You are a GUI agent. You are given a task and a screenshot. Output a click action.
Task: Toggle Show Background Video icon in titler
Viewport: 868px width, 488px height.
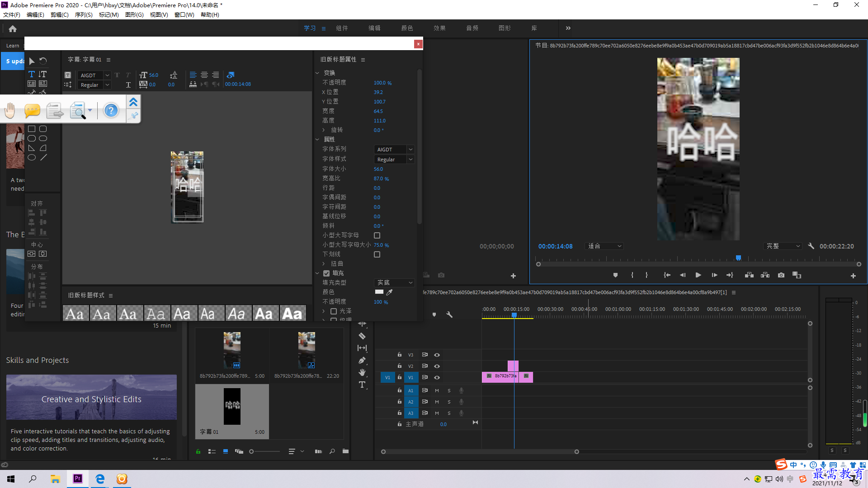[231, 75]
